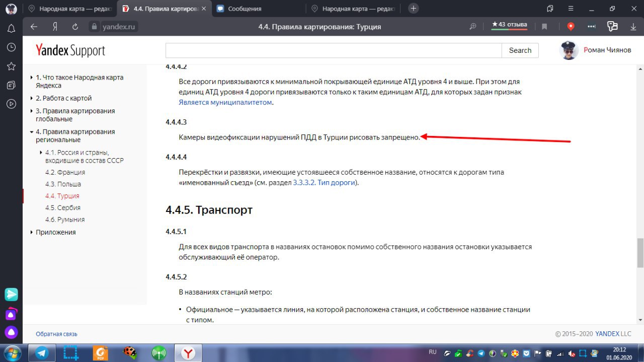This screenshot has width=644, height=362.
Task: Open the ladybug app in the taskbar
Action: tap(129, 353)
